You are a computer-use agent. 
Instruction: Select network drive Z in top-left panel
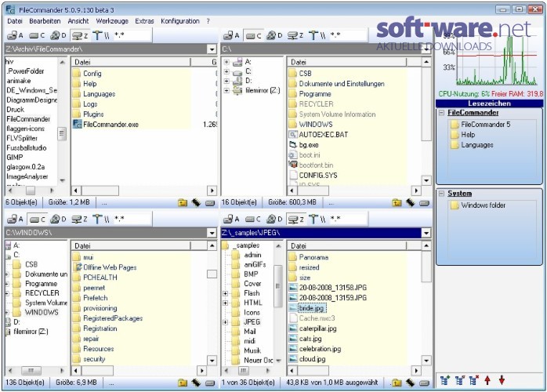[x=79, y=35]
